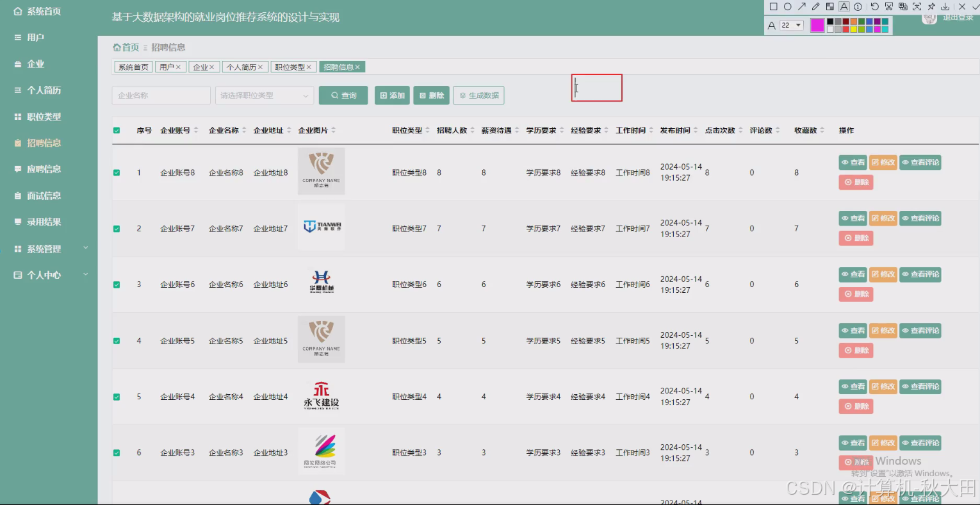Uncheck the checkbox for row 3
This screenshot has height=505, width=980.
click(117, 285)
